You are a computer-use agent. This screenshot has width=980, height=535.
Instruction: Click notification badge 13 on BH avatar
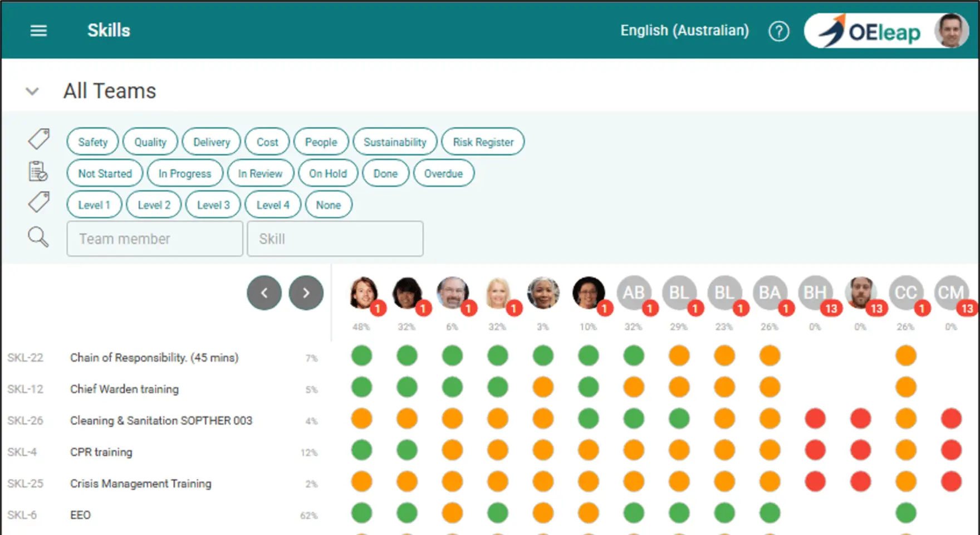tap(831, 308)
